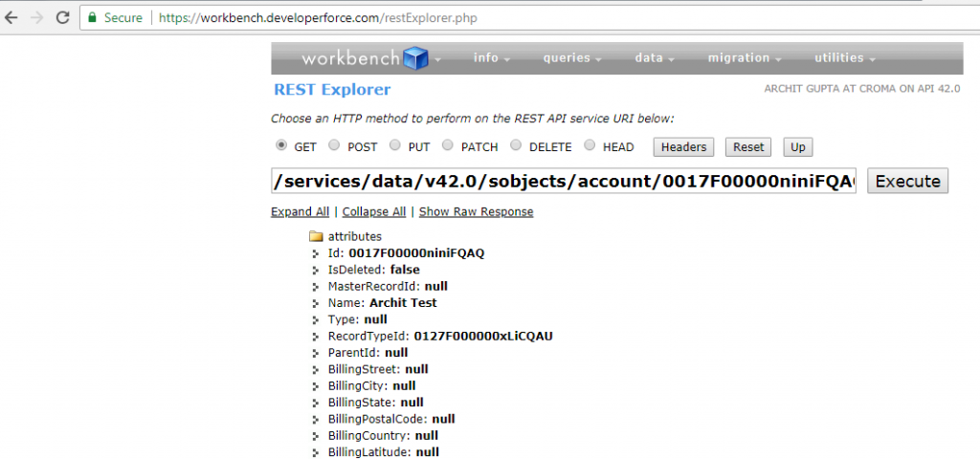Click the browser forward arrow
Screen dimensions: 980x459
(x=38, y=17)
